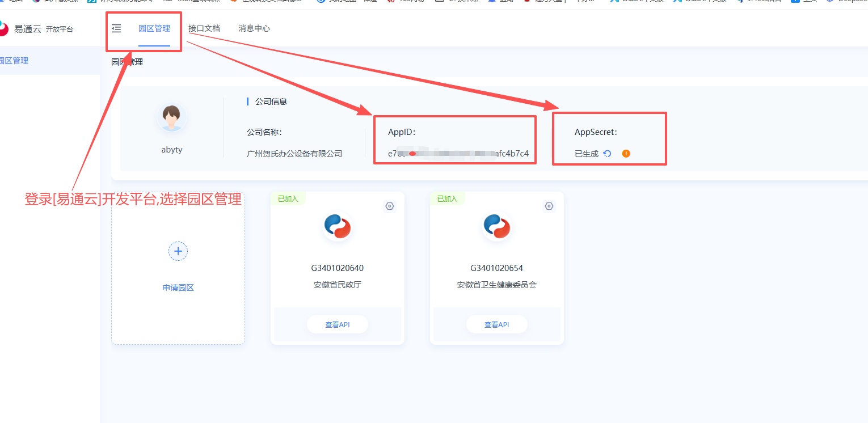Viewport: 868px width, 423px height.
Task: Click 查看API for 安徽省民政厅
Action: (x=338, y=325)
